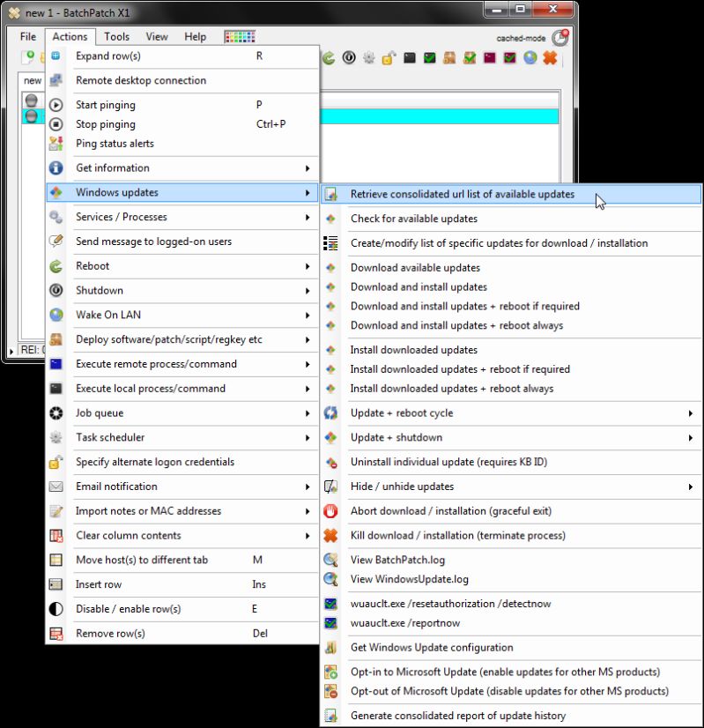The height and width of the screenshot is (728, 704).
Task: Select Download and install updates + reboot always
Action: click(511, 325)
